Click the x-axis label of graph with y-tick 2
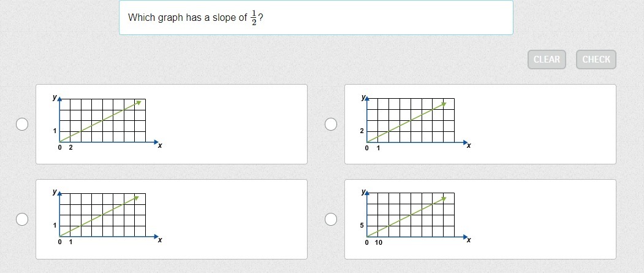This screenshot has width=644, height=273. pos(469,146)
